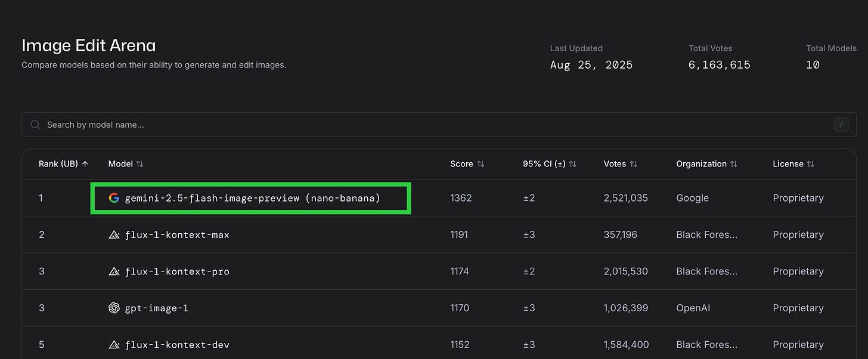The height and width of the screenshot is (359, 868).
Task: Click the compare models description text
Action: (x=154, y=65)
